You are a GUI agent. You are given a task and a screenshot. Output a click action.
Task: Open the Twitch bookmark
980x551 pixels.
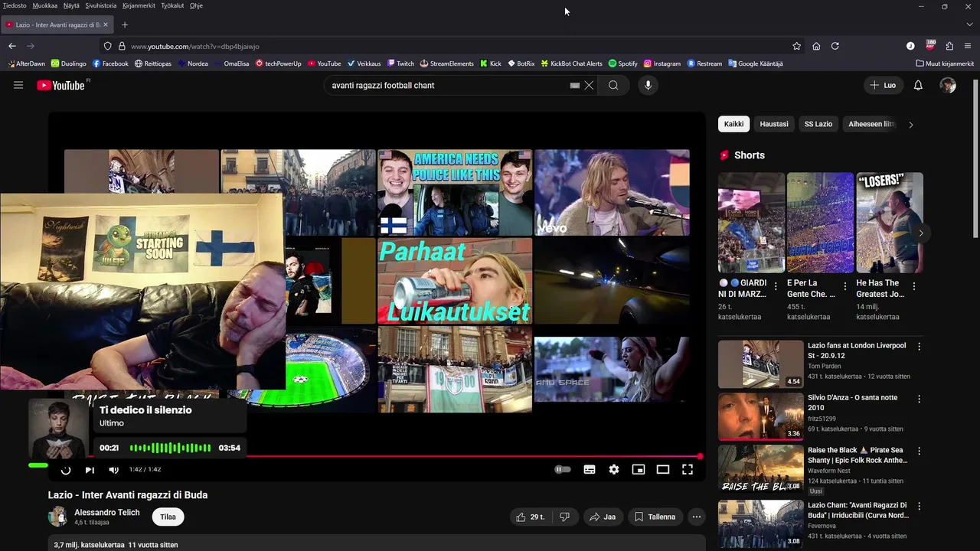(400, 64)
